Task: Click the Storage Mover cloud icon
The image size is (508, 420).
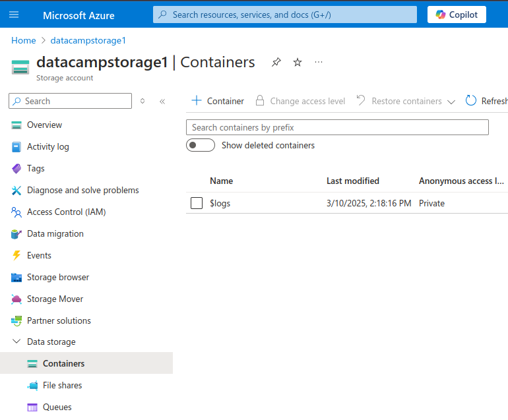Action: (16, 299)
